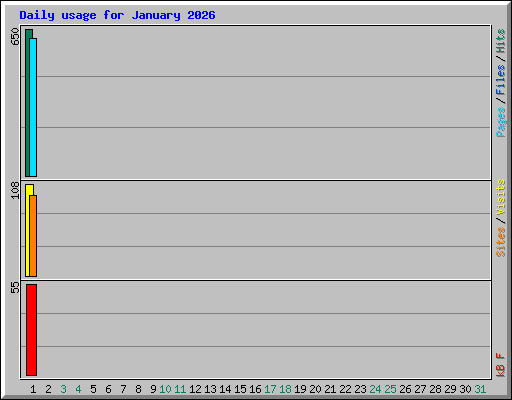Click the 'KB F' legend label
Image resolution: width=512 pixels, height=400 pixels.
coord(501,365)
